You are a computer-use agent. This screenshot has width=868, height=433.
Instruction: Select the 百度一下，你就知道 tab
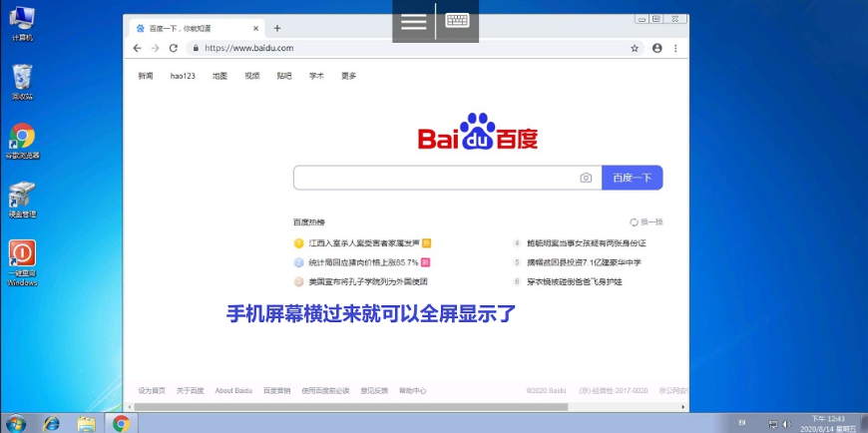197,28
